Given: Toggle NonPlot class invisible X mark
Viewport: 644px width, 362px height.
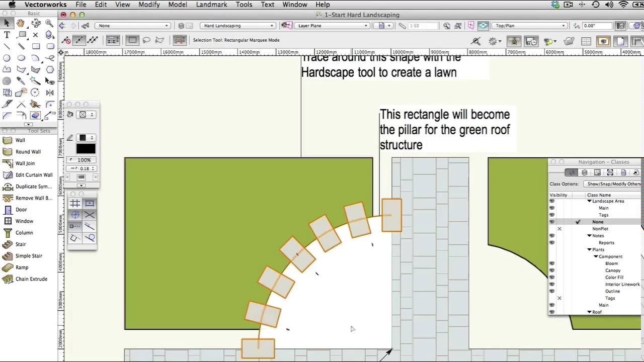Looking at the screenshot, I should [x=559, y=229].
